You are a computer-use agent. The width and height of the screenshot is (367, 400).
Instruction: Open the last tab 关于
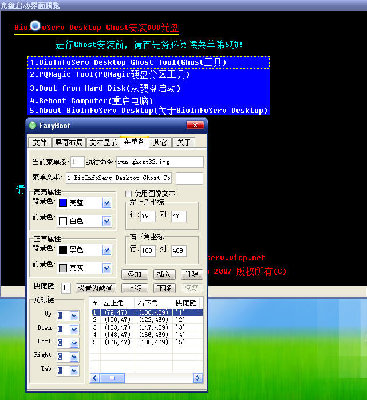[x=184, y=143]
